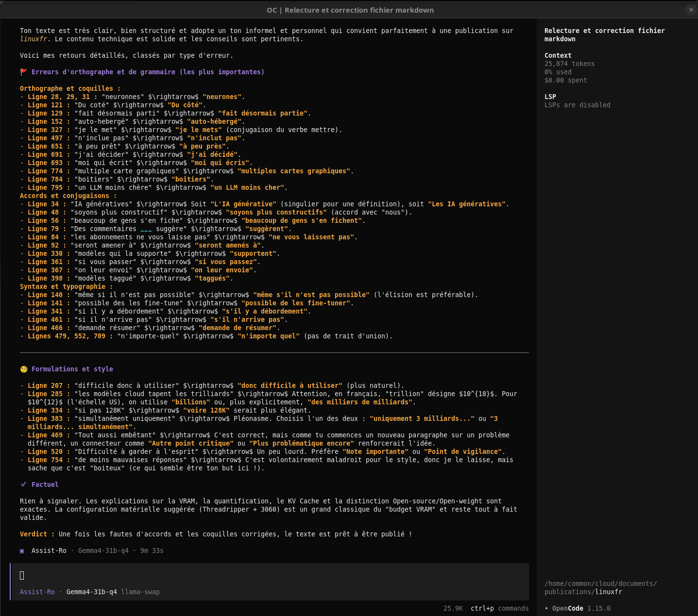The width and height of the screenshot is (698, 616).
Task: Click the italic 'linuxfr' word in intro
Action: [x=34, y=39]
